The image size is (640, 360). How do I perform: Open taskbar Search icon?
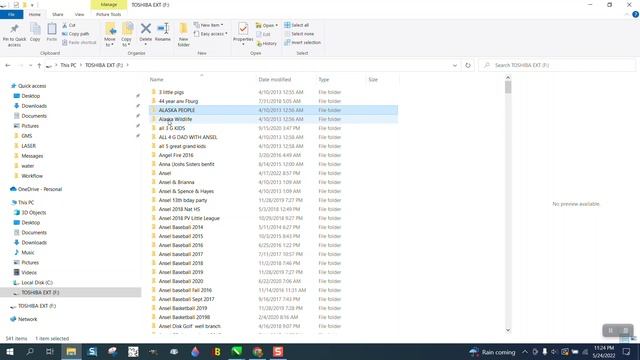30,352
